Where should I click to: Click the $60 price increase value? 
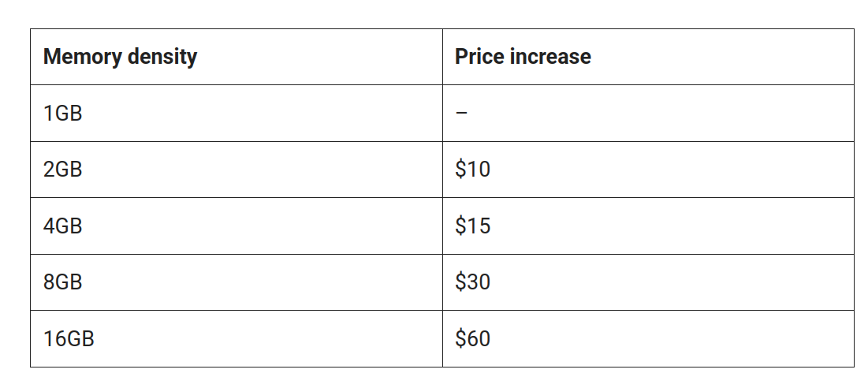click(x=472, y=339)
